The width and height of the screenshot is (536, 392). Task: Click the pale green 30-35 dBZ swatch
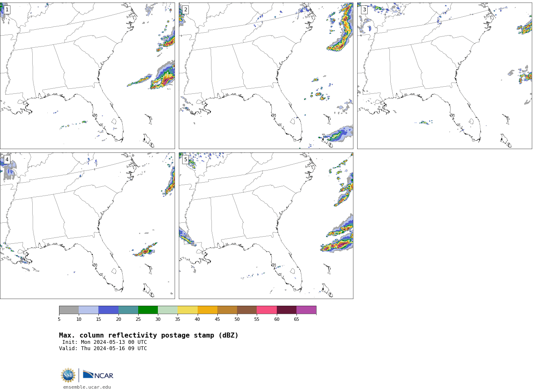[168, 310]
